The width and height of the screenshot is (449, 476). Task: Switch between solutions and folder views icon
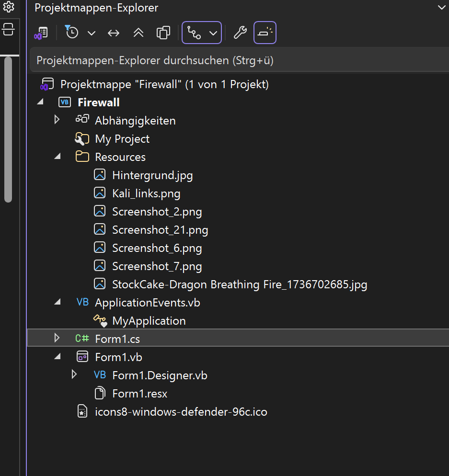coord(41,33)
